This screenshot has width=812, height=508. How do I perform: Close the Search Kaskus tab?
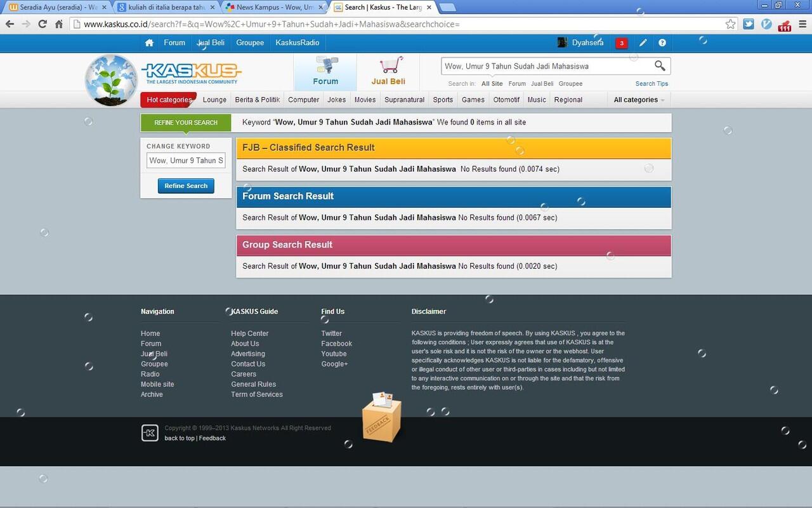tap(429, 8)
